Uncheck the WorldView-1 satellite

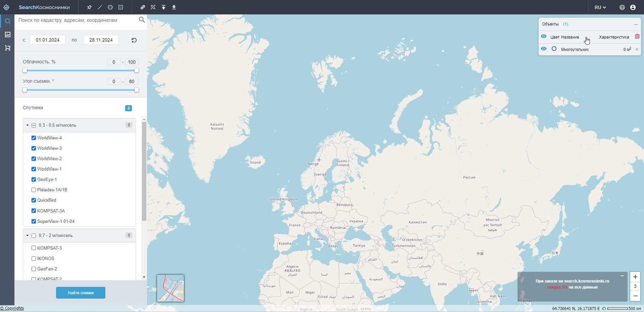(x=34, y=169)
